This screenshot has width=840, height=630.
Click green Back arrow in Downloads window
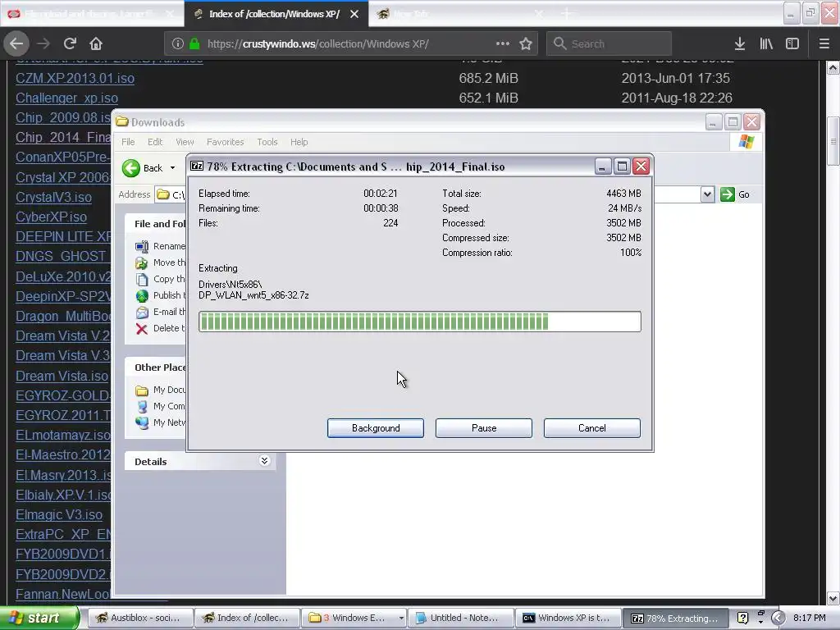pyautogui.click(x=130, y=168)
